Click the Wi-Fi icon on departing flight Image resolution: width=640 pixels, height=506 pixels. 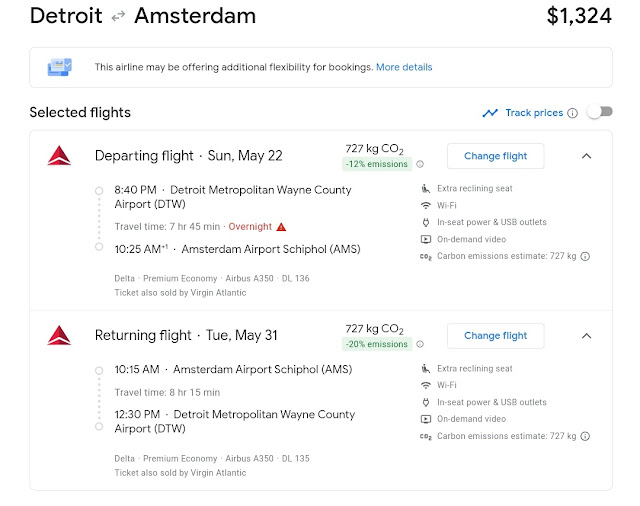point(426,204)
